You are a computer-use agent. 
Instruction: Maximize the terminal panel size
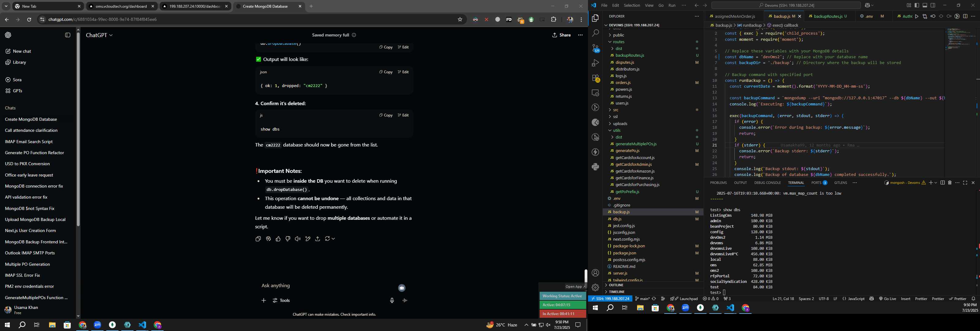(x=965, y=183)
